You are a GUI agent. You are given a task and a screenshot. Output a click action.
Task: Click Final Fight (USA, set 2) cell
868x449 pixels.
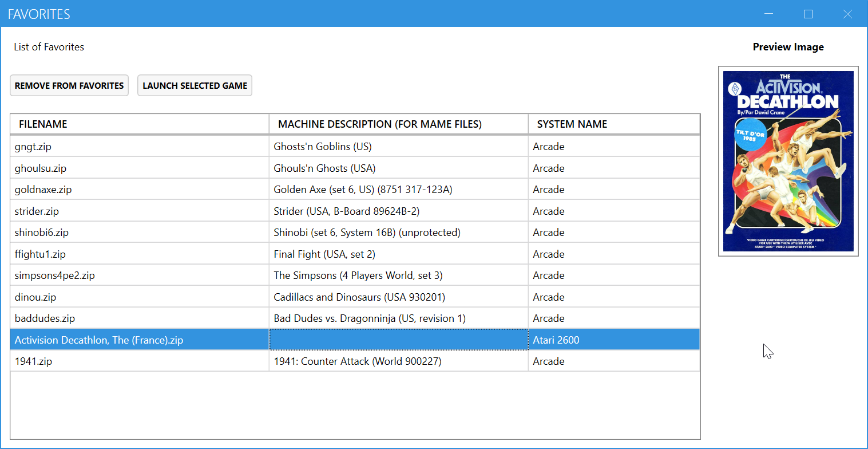click(398, 254)
